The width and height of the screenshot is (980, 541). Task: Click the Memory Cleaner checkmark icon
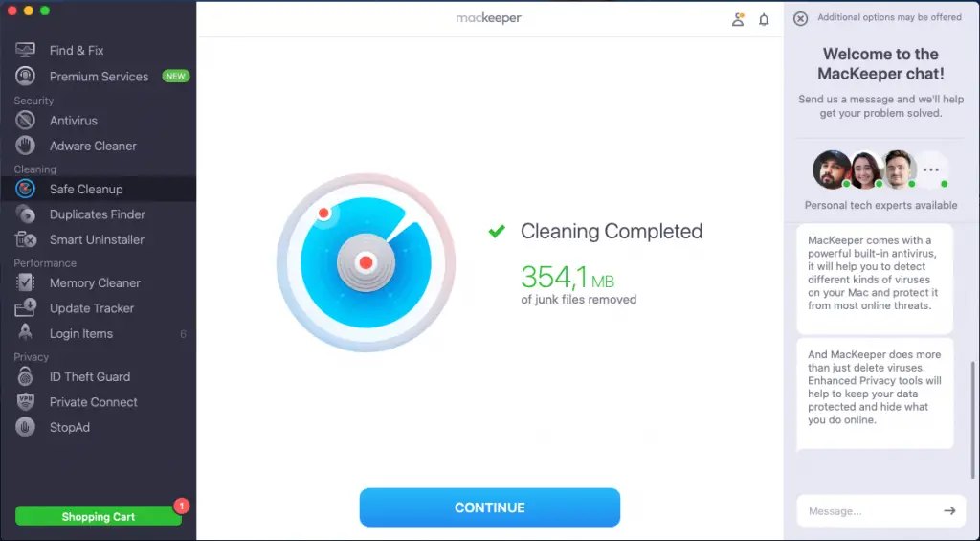click(25, 282)
